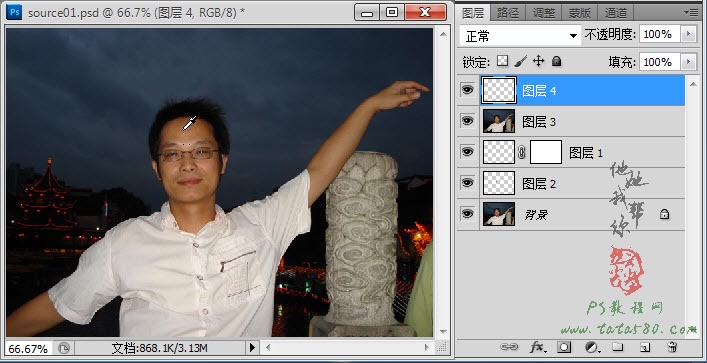This screenshot has width=707, height=363.
Task: Click layer name 图层 2
Action: [539, 184]
